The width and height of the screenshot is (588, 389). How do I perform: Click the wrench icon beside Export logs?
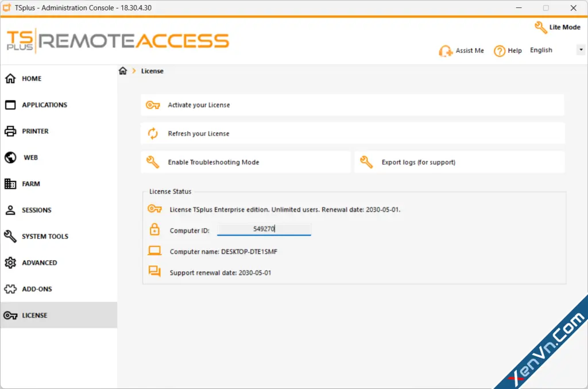coord(366,162)
